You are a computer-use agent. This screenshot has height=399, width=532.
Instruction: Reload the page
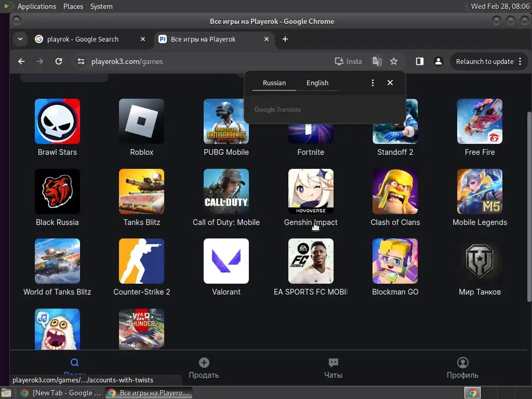point(59,61)
